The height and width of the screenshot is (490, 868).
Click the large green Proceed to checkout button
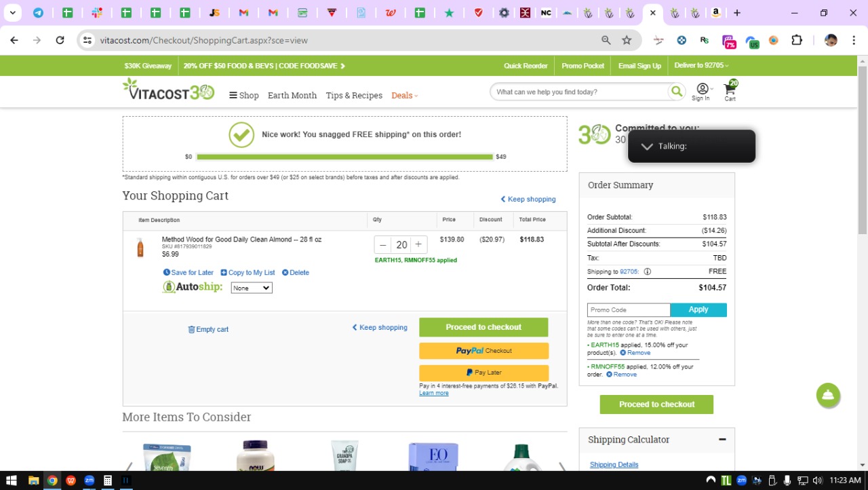(484, 327)
